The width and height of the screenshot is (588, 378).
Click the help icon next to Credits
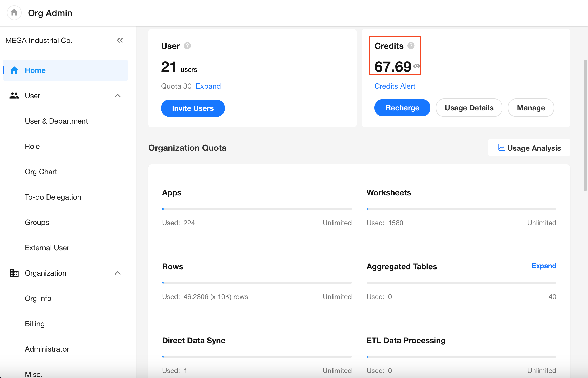pos(411,46)
